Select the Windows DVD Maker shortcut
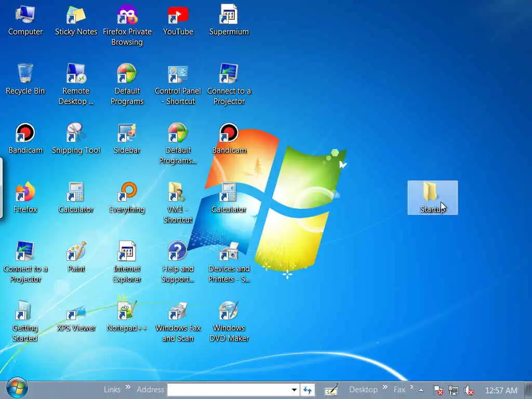The height and width of the screenshot is (399, 532). [229, 321]
